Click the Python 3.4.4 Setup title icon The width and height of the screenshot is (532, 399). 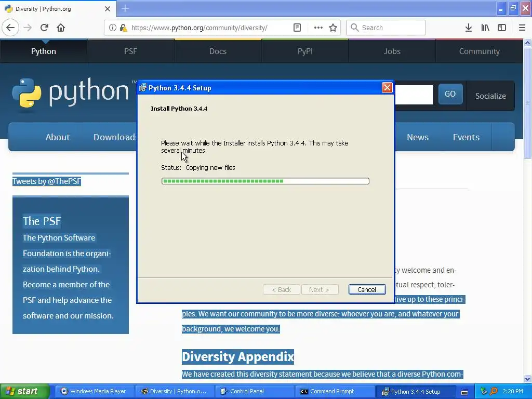coord(143,87)
